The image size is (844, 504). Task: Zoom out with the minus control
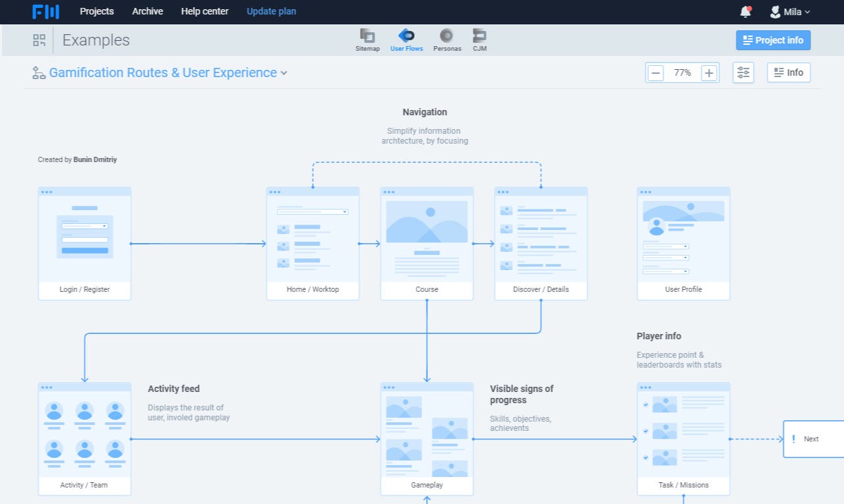coord(655,72)
